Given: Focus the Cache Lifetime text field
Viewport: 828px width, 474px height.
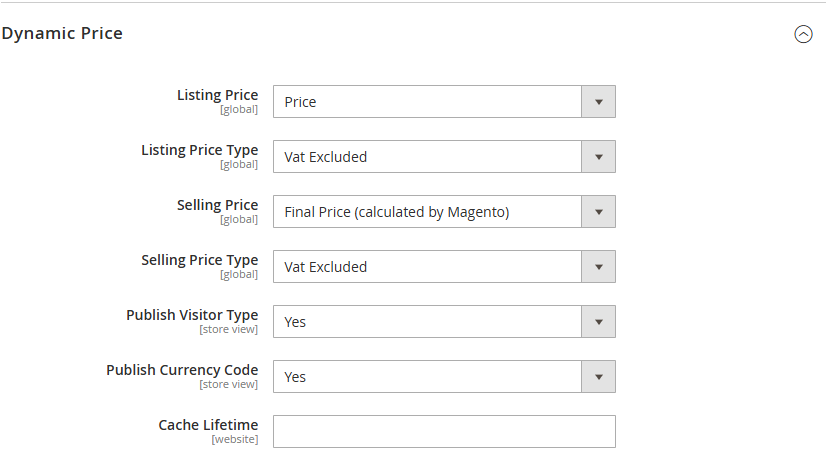Looking at the screenshot, I should click(x=444, y=432).
